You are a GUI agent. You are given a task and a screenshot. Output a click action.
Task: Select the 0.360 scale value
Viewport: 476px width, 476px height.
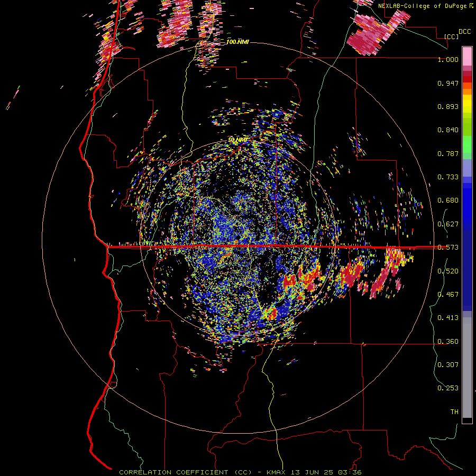click(448, 342)
